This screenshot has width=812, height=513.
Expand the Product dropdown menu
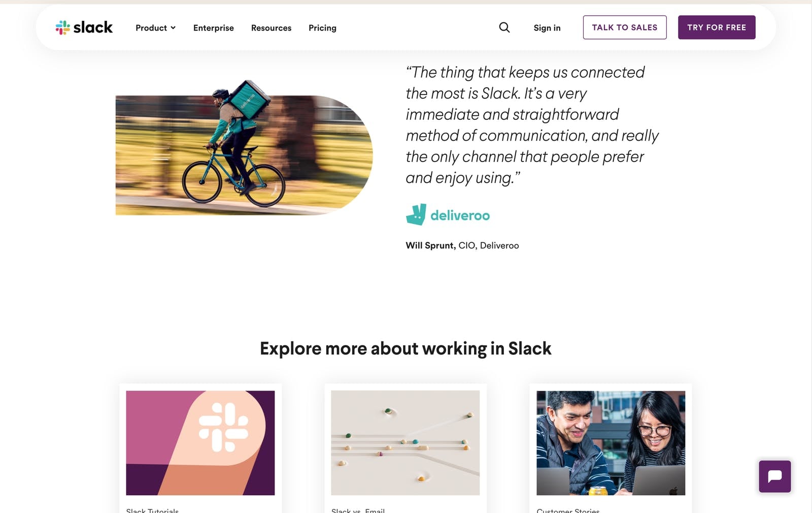[151, 28]
